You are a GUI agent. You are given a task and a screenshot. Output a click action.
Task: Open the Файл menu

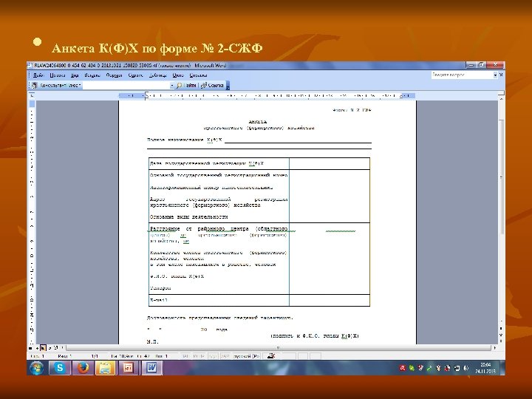tap(38, 75)
